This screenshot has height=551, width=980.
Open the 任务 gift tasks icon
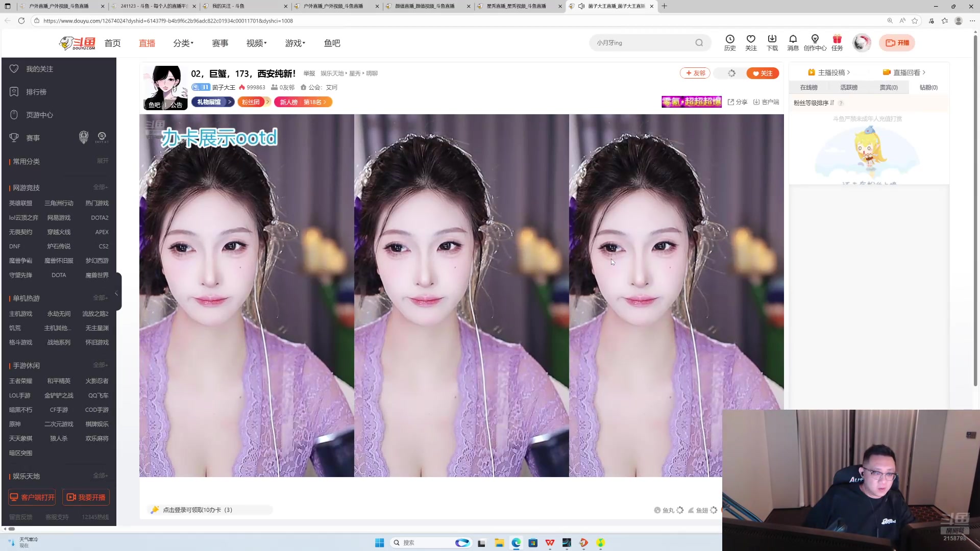point(837,40)
